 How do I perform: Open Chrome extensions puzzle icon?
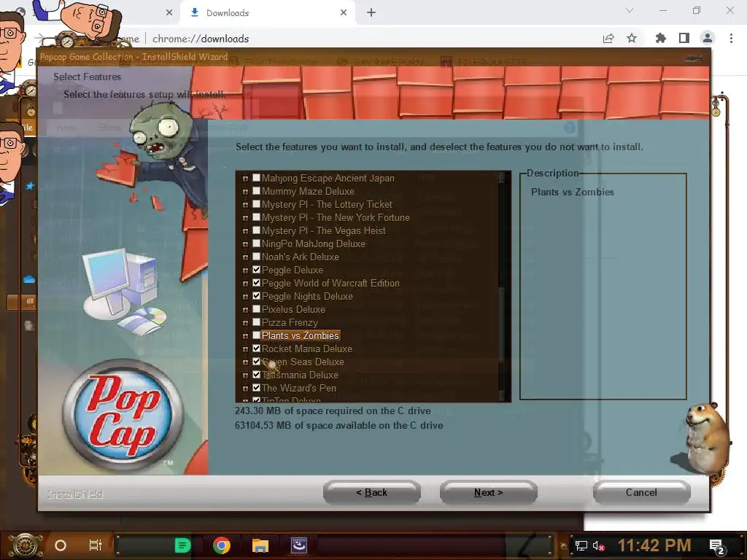pyautogui.click(x=661, y=38)
